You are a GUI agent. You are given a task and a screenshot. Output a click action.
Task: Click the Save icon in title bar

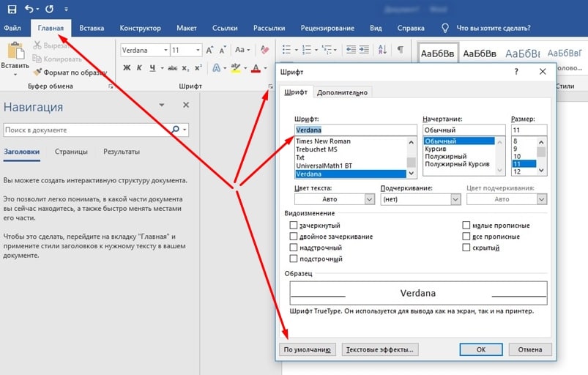(x=12, y=9)
